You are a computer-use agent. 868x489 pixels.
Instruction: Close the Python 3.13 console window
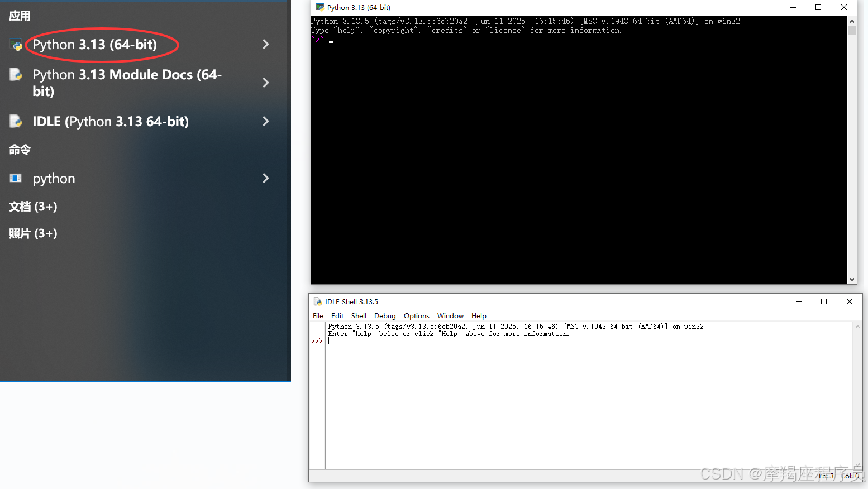point(844,7)
